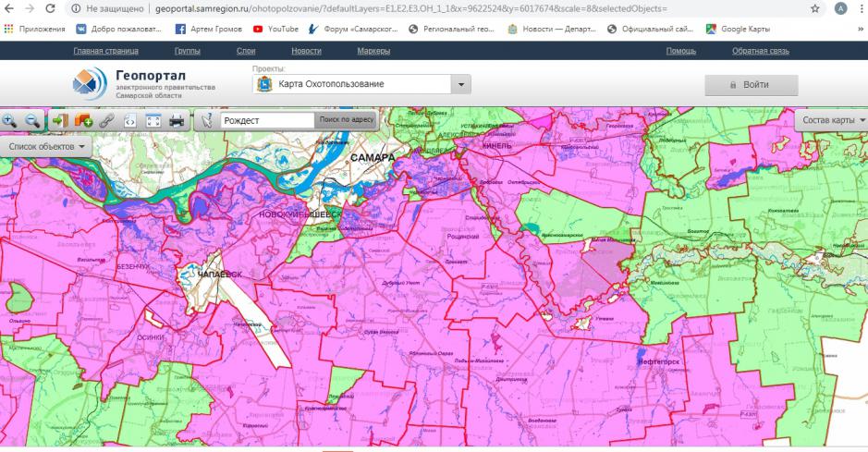Open the Слои menu item
This screenshot has width=868, height=452.
coord(246,51)
